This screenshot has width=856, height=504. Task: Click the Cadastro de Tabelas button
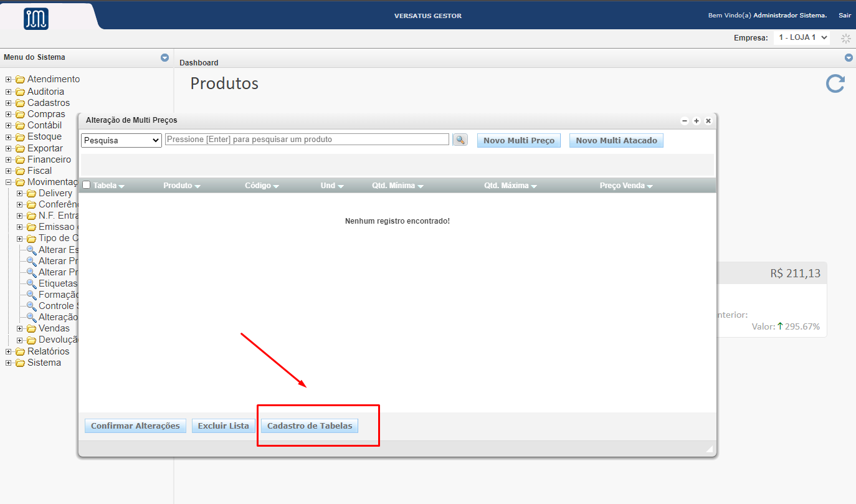click(310, 426)
